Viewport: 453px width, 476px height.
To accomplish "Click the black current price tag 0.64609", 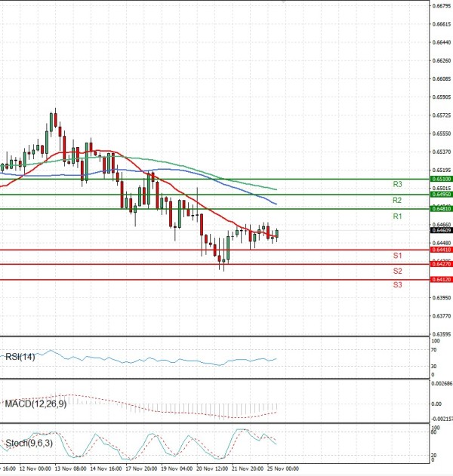I will pos(441,230).
